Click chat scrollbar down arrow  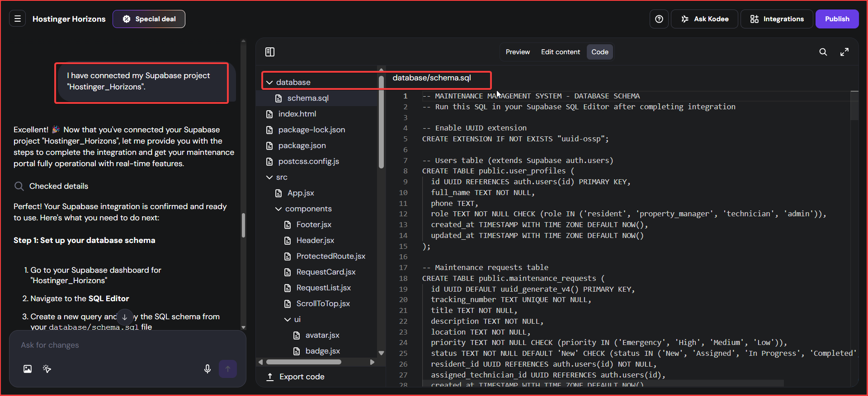click(243, 327)
